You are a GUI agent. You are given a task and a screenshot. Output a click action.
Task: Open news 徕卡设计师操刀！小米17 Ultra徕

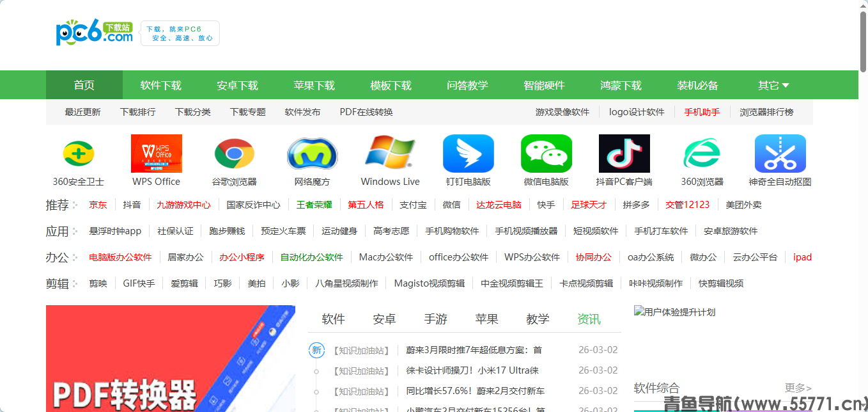(x=472, y=370)
